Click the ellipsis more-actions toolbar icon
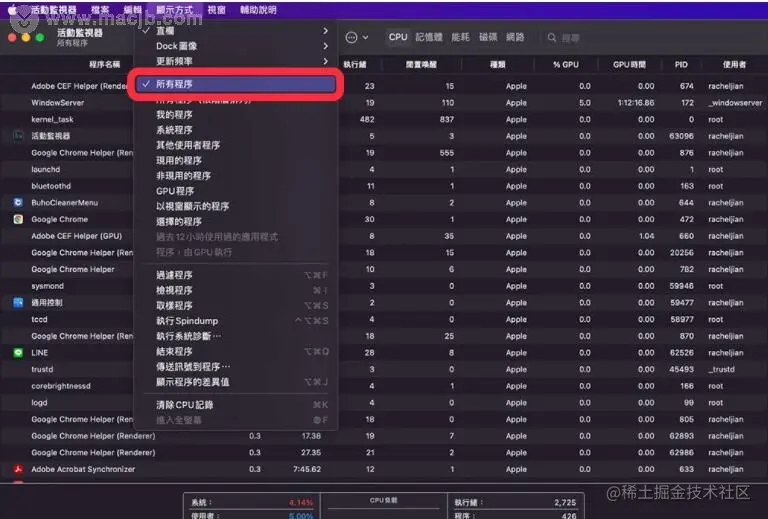Screen dimensions: 768x519 tap(351, 37)
